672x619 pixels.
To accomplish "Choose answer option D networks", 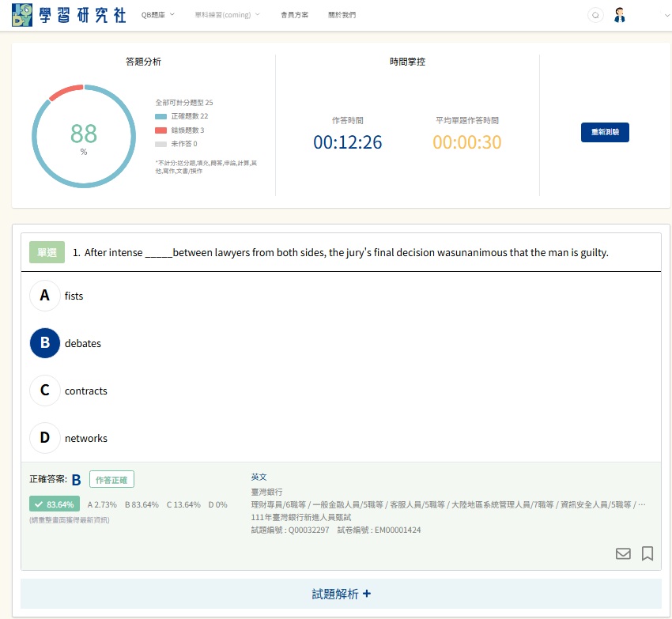I will (x=45, y=438).
